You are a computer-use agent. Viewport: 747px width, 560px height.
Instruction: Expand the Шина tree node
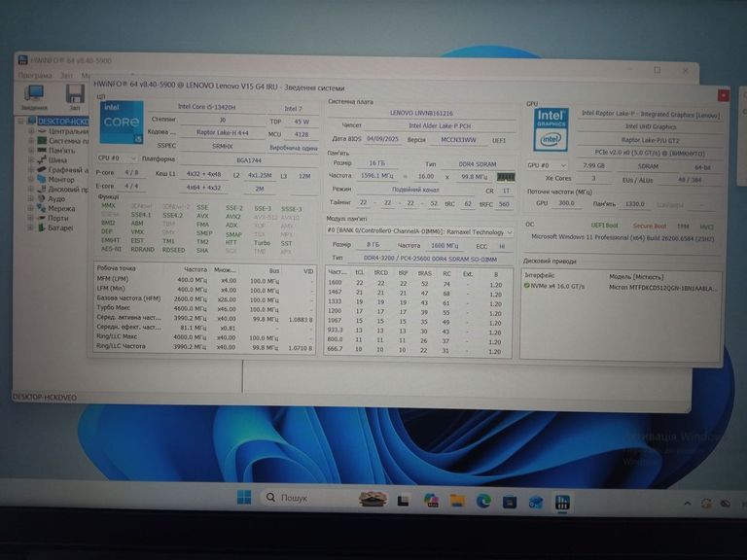coord(31,160)
